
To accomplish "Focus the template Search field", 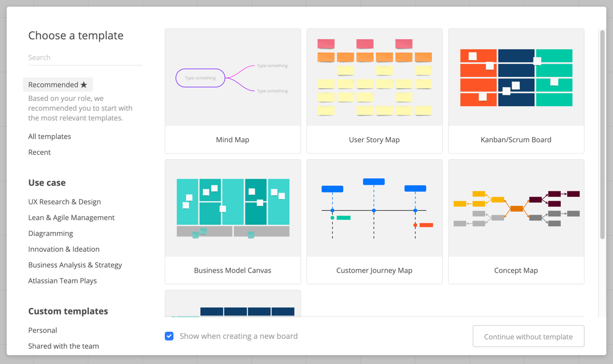I will pos(85,57).
